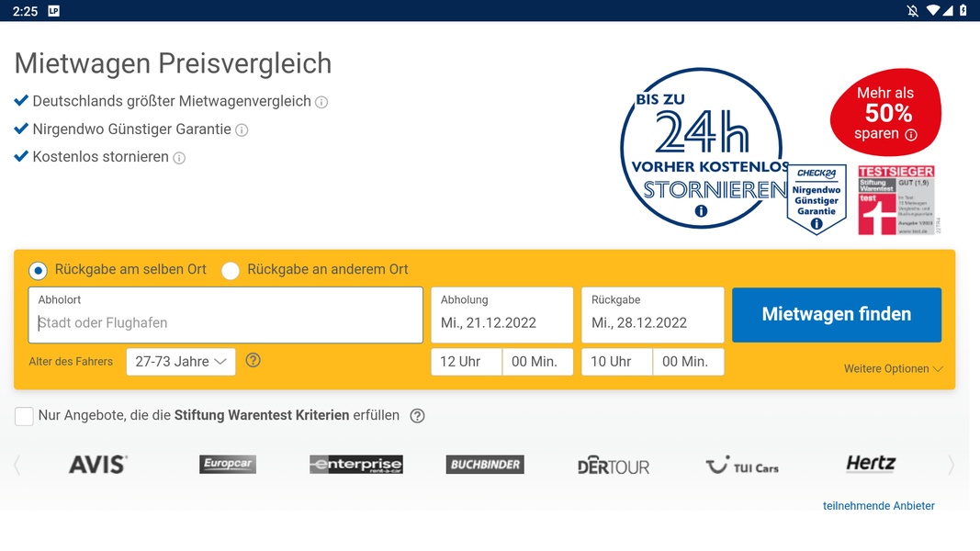Change pickup minutes 00 Min.
The width and height of the screenshot is (980, 551).
[537, 362]
